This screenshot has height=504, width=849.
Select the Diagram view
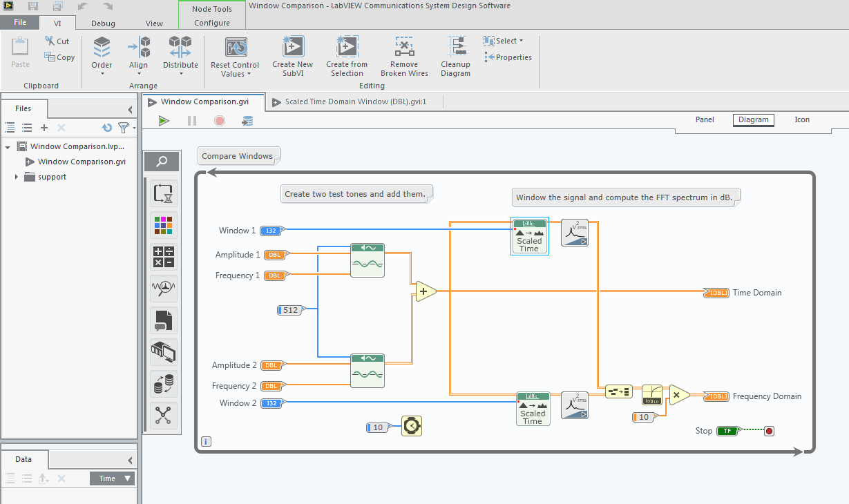[x=753, y=119]
